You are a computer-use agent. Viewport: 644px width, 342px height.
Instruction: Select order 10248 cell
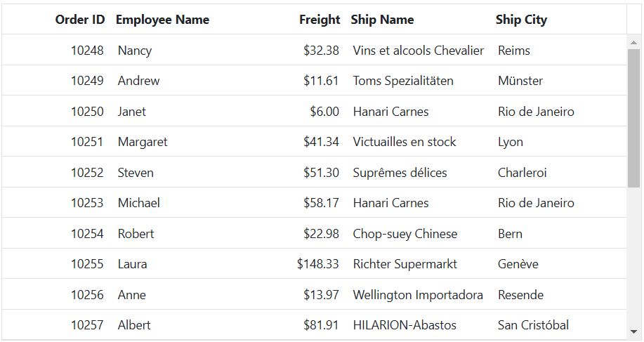click(56, 50)
